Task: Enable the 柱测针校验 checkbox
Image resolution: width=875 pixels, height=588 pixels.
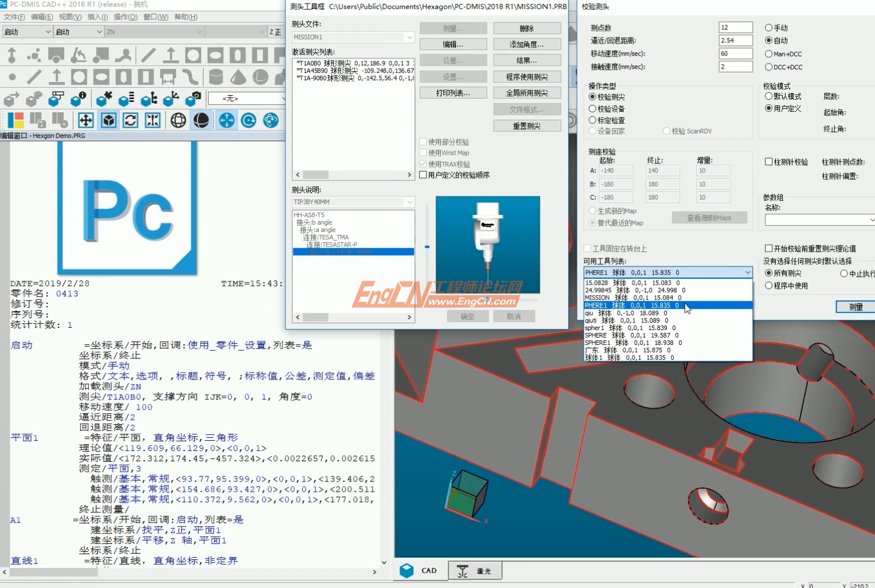Action: click(768, 161)
